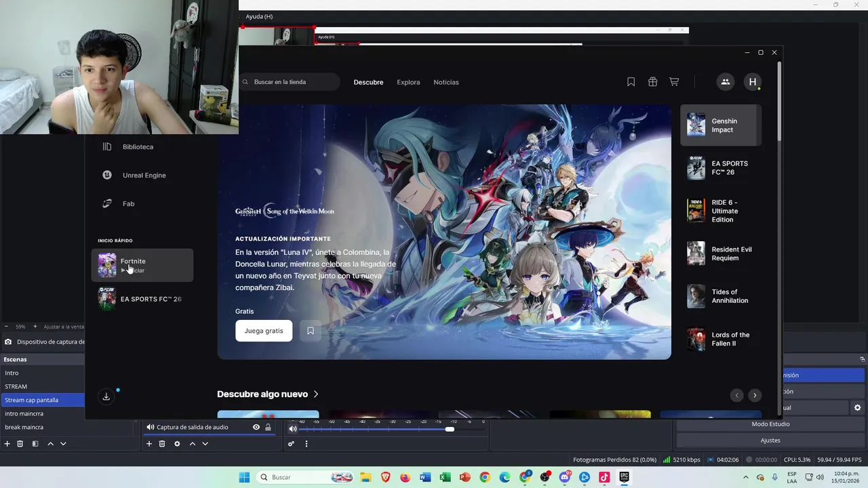Switch to the Noticias tab
Screen dimensions: 868x488
pos(446,82)
